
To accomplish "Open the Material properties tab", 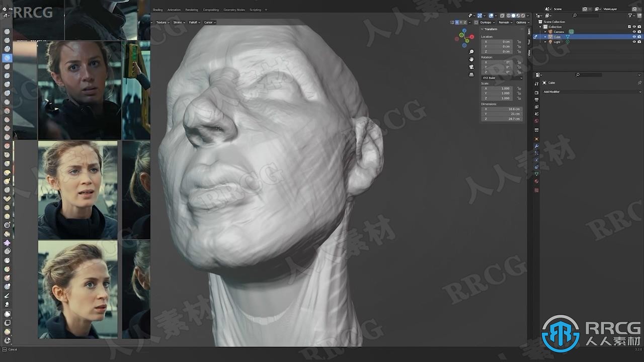I will 536,181.
